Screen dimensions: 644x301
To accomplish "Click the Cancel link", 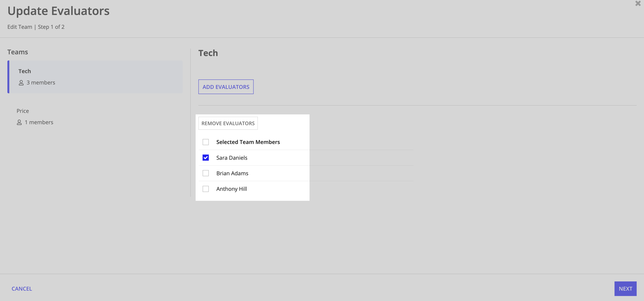I will click(x=22, y=289).
